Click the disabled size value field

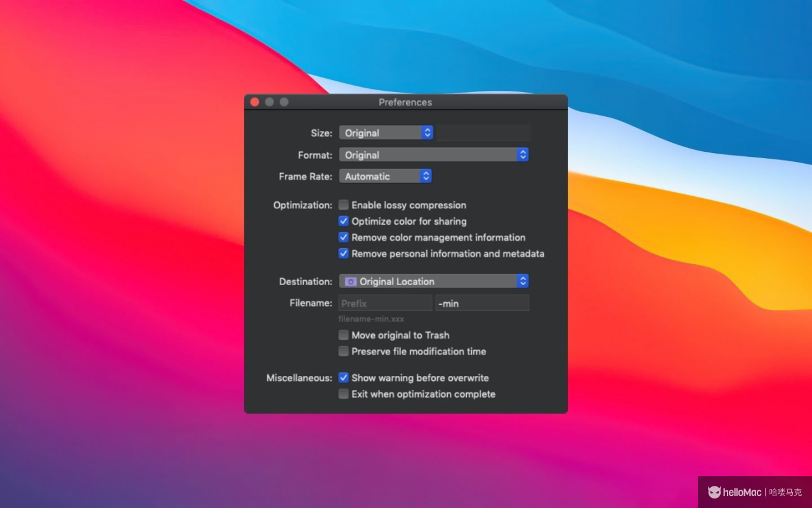coord(484,133)
